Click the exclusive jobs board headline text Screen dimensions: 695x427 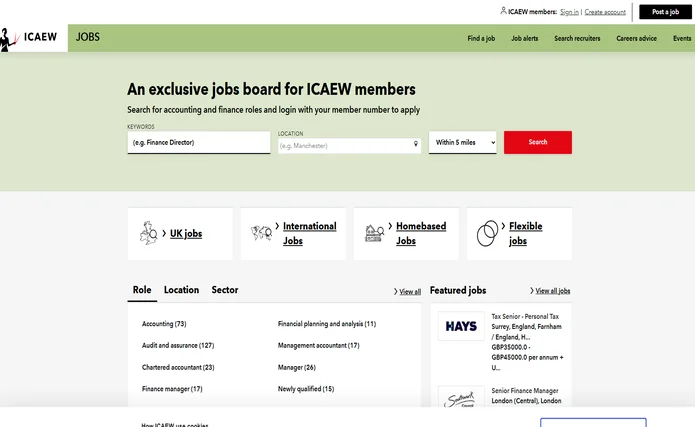[271, 89]
